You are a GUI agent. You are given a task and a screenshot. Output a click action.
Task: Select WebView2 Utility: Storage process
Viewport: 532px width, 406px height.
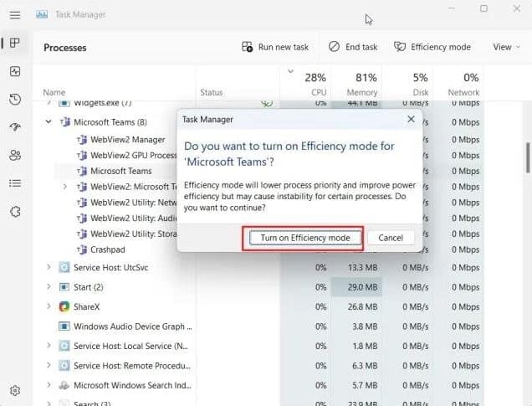(133, 234)
